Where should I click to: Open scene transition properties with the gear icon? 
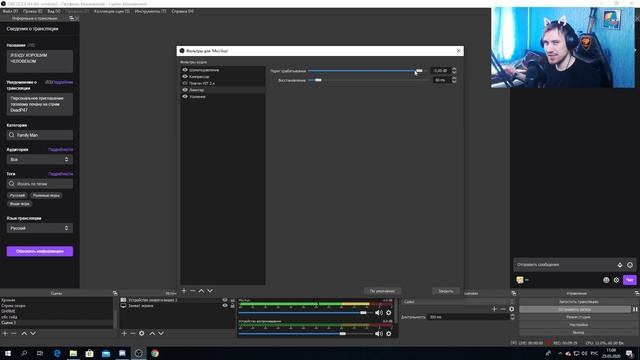click(511, 309)
